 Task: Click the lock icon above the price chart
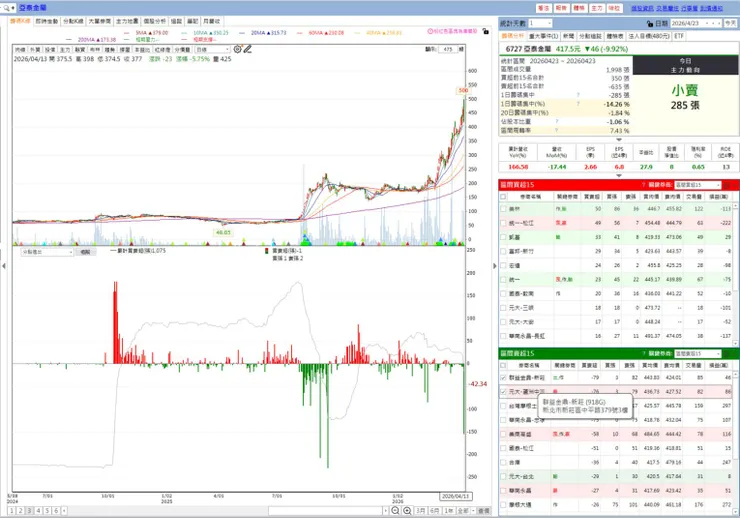(x=486, y=31)
